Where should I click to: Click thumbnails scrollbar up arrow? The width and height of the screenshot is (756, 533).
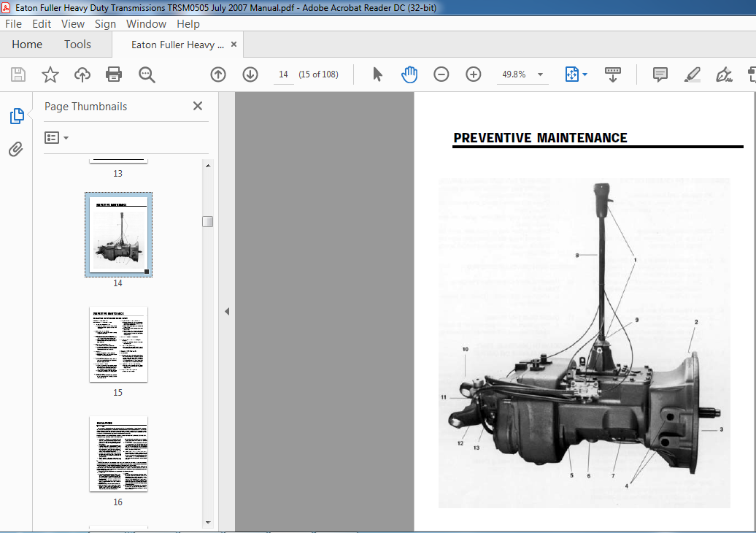click(x=208, y=166)
